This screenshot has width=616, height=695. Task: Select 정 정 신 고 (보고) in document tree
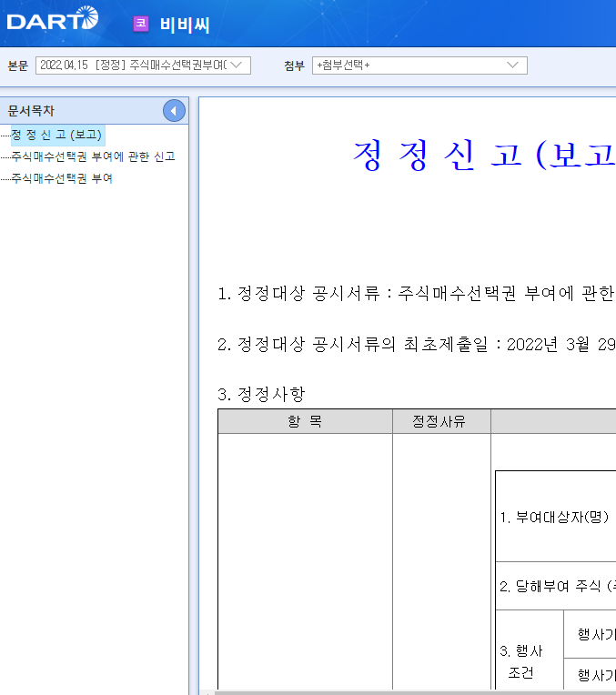tap(56, 135)
